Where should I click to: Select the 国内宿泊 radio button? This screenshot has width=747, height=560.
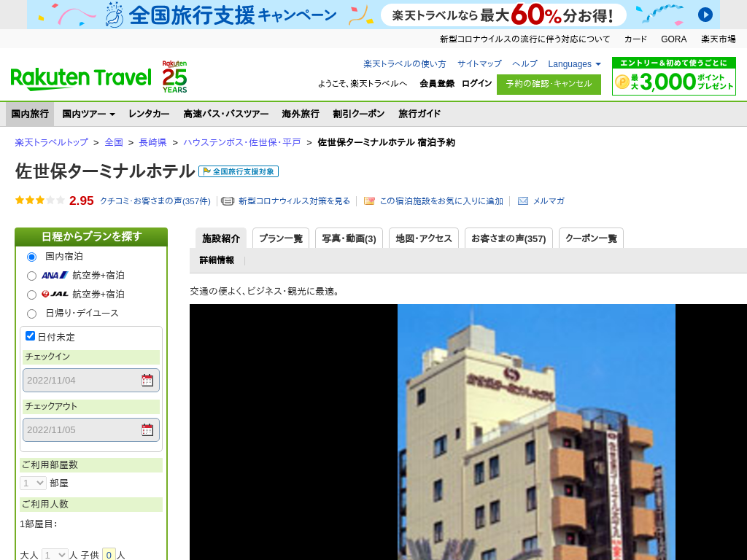point(31,257)
